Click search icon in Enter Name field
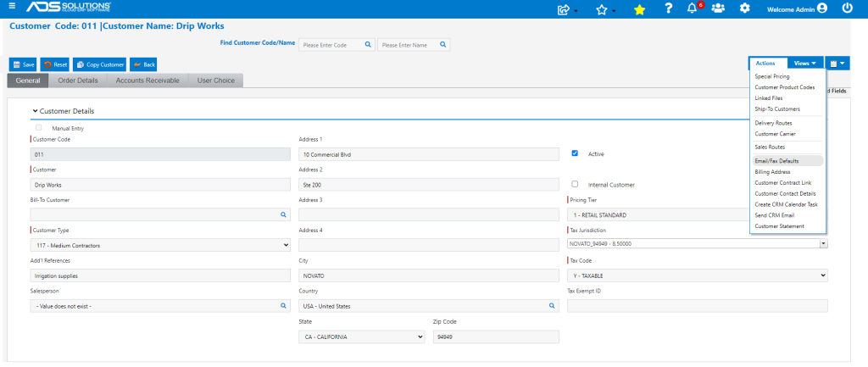 (442, 45)
